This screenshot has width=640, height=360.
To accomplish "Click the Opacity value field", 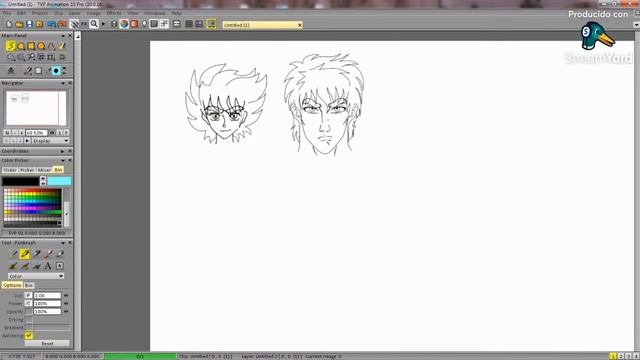I will (47, 311).
